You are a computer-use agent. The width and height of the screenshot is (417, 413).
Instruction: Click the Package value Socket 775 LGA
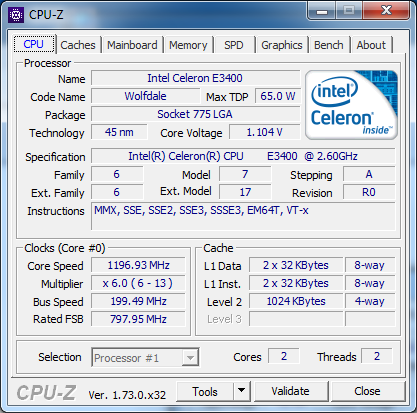[x=195, y=114]
